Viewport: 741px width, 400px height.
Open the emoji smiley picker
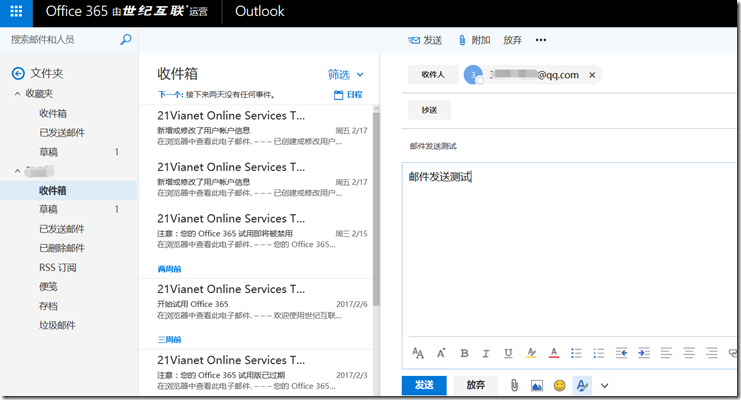[x=560, y=386]
